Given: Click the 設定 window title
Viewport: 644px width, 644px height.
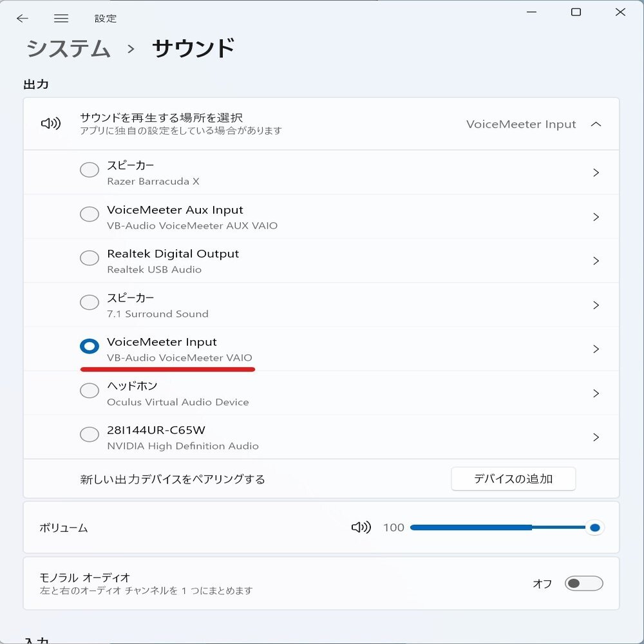Looking at the screenshot, I should [x=106, y=19].
